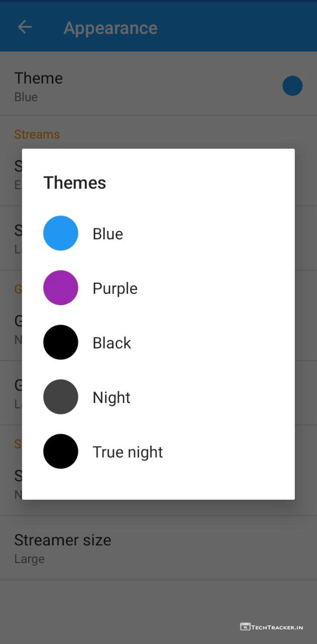Viewport: 317px width, 644px height.
Task: Tap the back arrow in the header
Action: pos(25,27)
